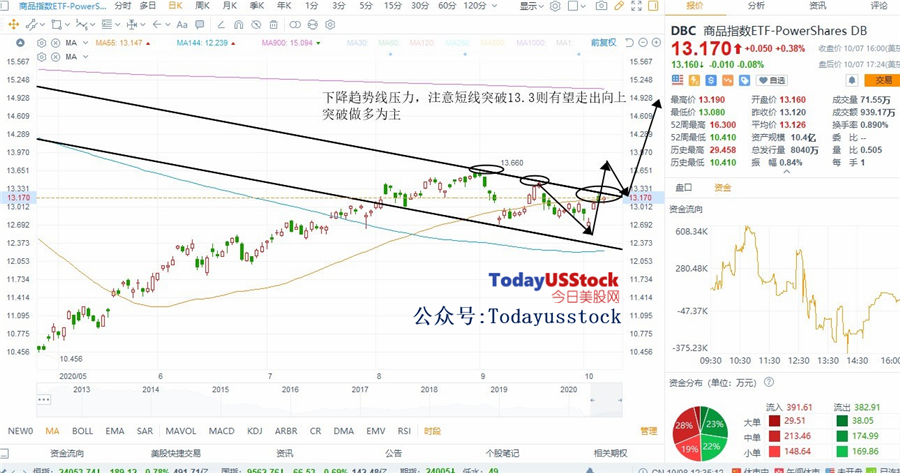Remove the second MA indicator row
The height and width of the screenshot is (473, 900).
[56, 57]
